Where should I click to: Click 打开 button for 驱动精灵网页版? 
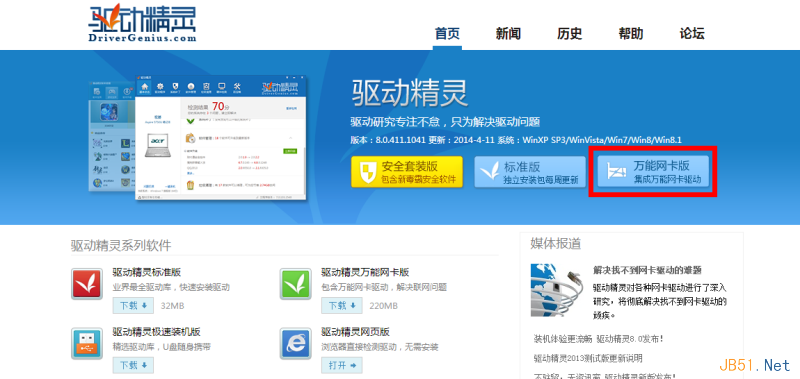(x=342, y=365)
